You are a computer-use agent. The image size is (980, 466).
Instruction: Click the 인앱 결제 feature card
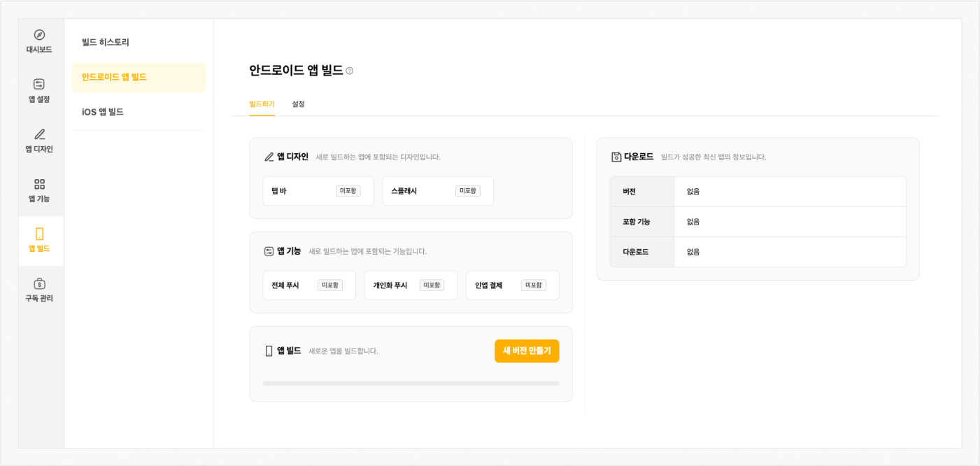tap(512, 285)
